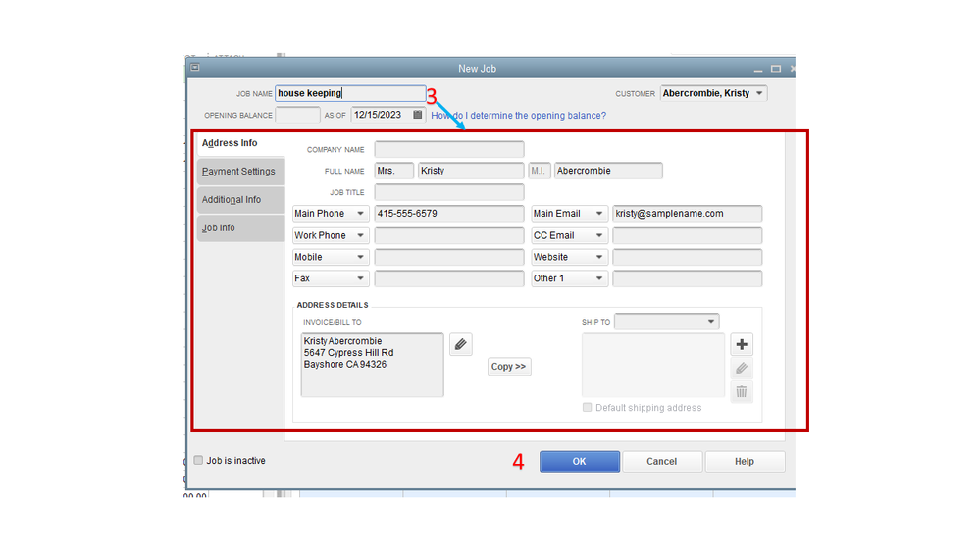Switch to the Payment Settings tab
The width and height of the screenshot is (980, 551).
pos(240,172)
